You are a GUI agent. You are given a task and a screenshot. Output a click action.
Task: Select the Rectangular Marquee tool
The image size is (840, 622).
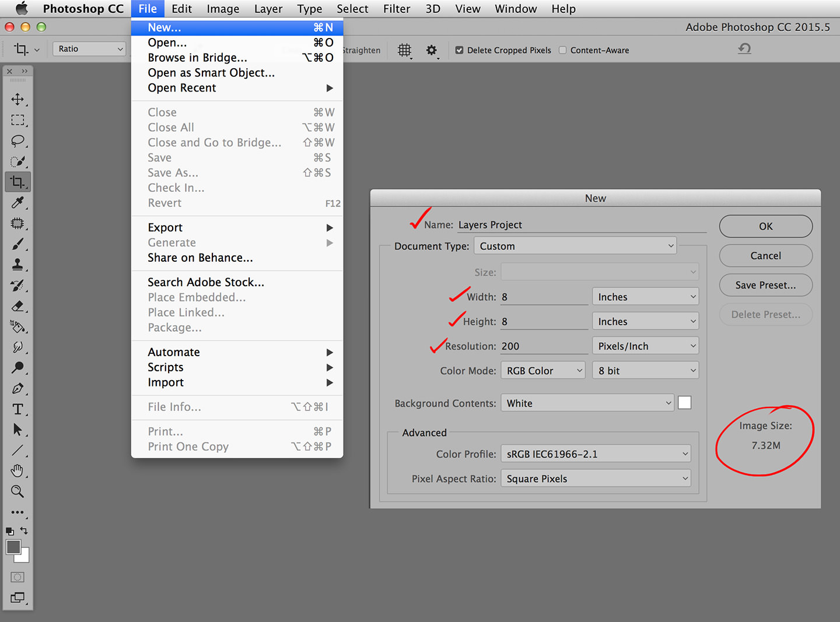[x=17, y=120]
